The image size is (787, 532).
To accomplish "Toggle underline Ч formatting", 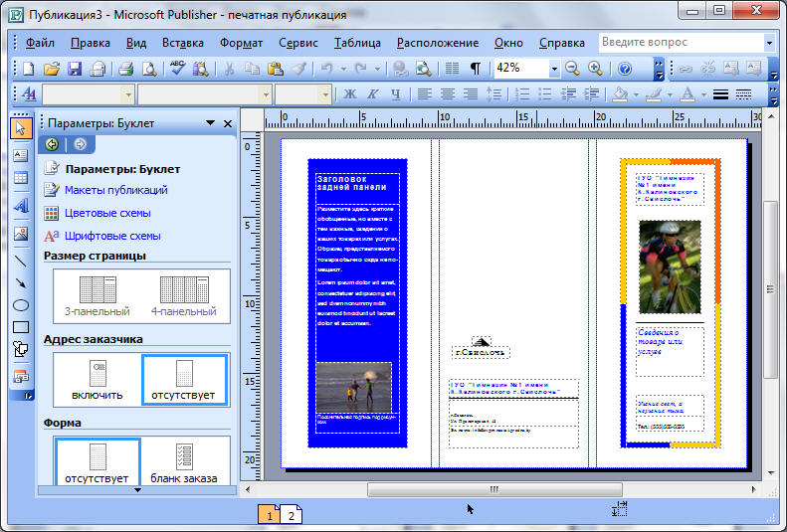I will [x=396, y=94].
